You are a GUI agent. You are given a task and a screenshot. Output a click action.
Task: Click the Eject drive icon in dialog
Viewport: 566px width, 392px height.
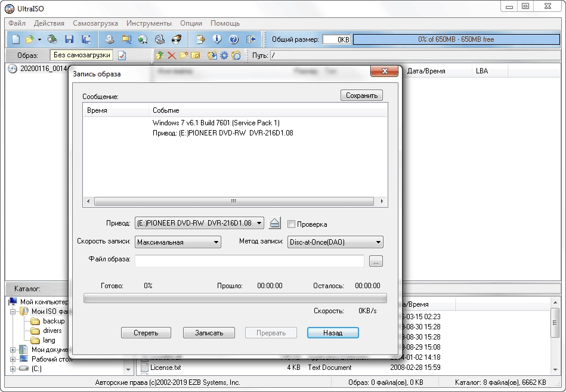274,223
